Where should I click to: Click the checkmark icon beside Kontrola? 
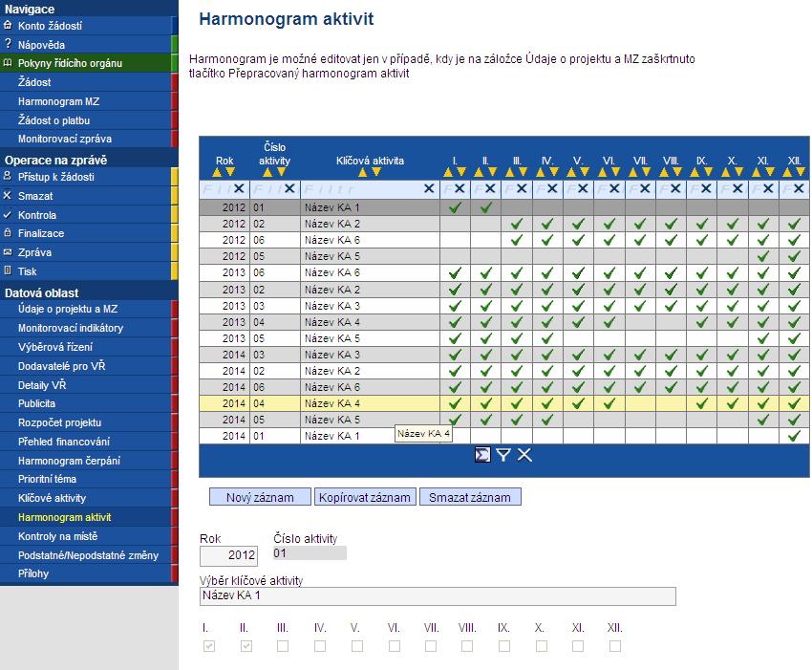point(8,214)
